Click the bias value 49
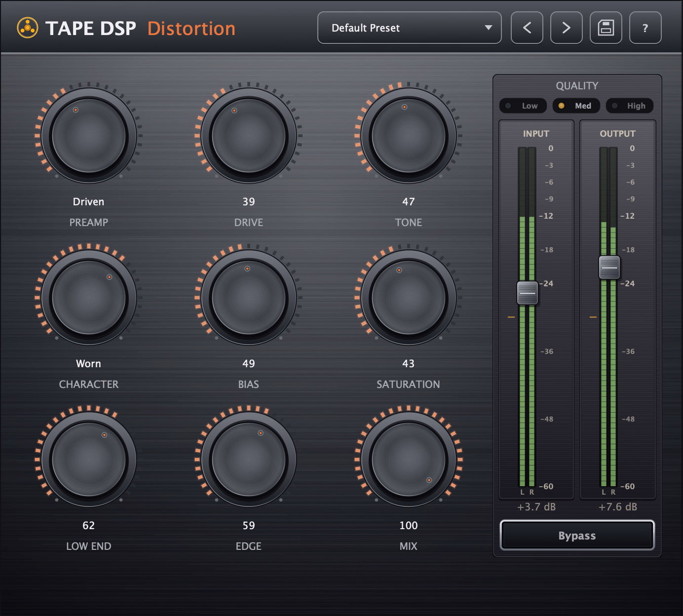Viewport: 683px width, 616px height. click(x=249, y=364)
